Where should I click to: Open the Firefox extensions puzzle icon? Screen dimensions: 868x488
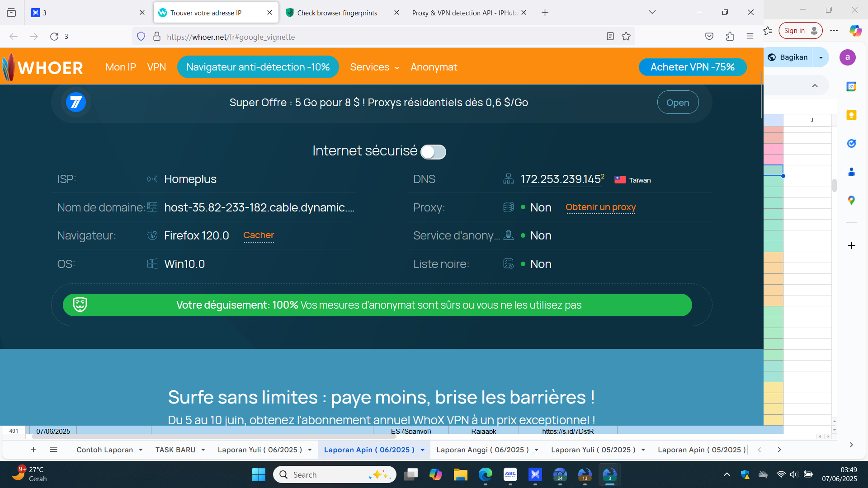click(x=730, y=37)
